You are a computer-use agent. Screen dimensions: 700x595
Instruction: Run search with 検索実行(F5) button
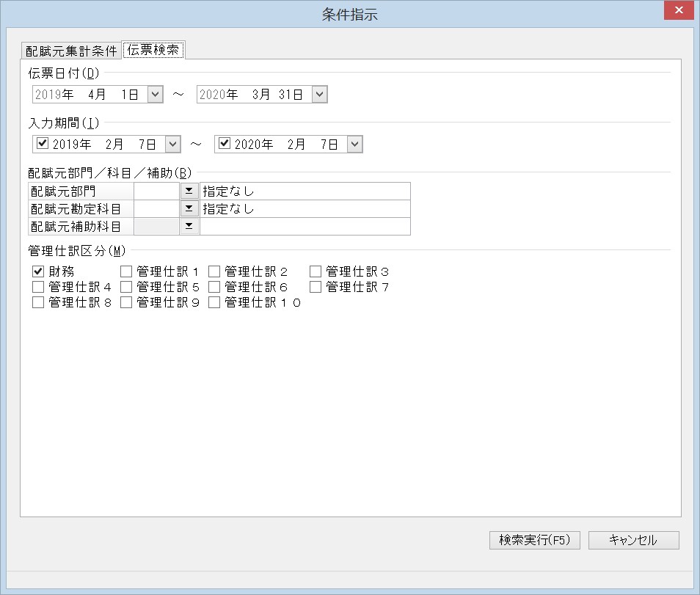click(535, 540)
